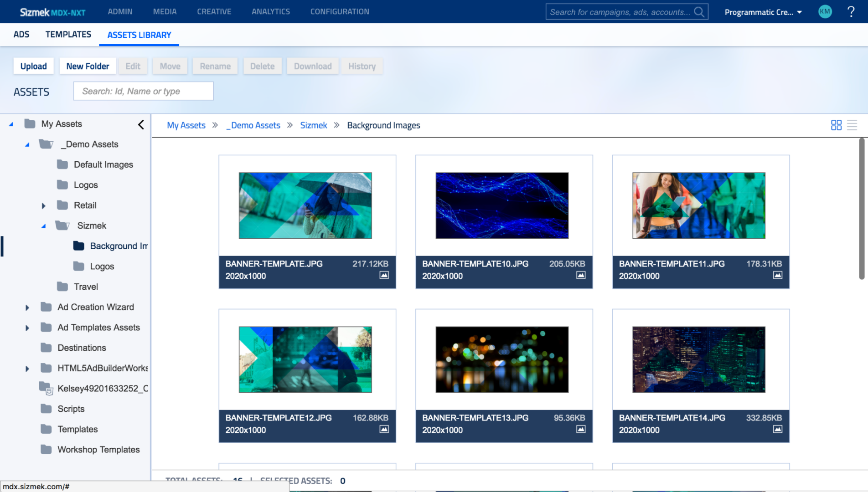868x492 pixels.
Task: Open the ADMIN menu
Action: 120,12
